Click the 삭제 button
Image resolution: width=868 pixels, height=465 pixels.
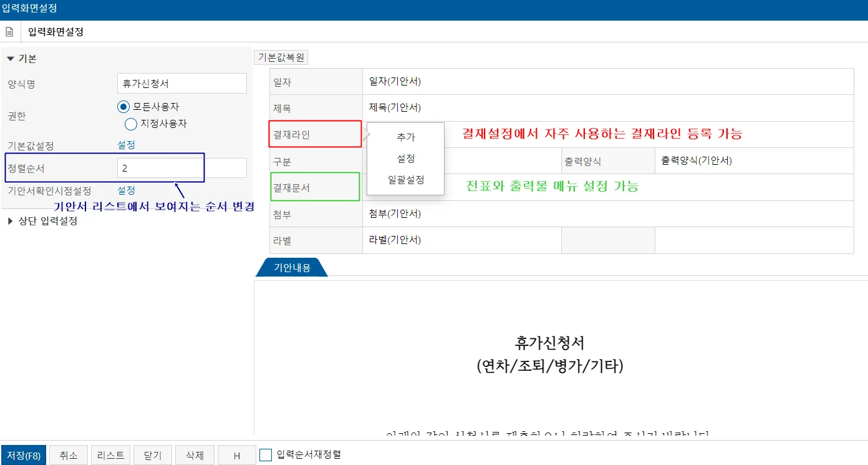tap(195, 456)
